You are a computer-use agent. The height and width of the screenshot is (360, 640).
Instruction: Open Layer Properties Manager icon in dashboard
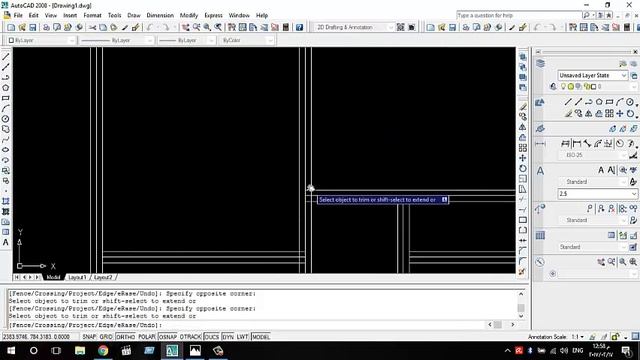click(x=540, y=64)
